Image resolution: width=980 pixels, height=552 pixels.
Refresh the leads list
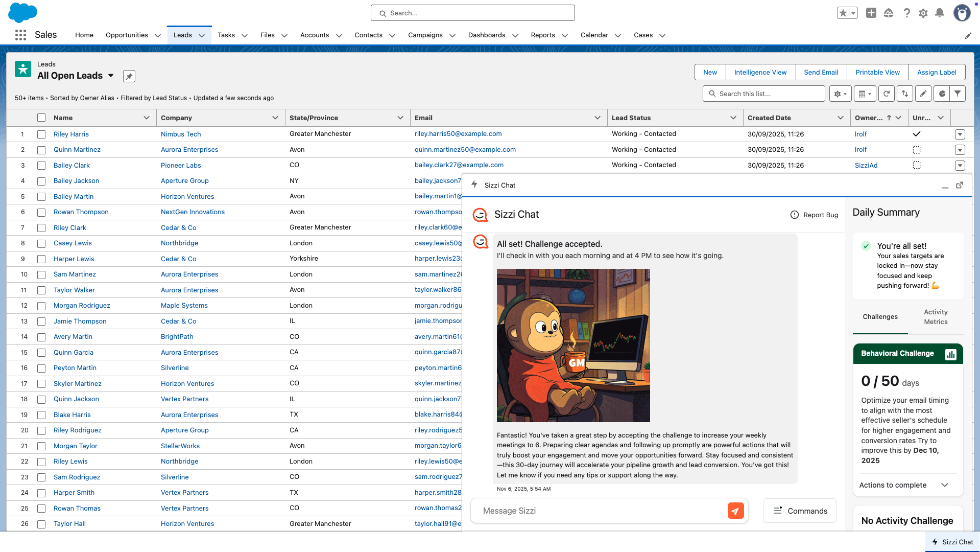[x=887, y=94]
